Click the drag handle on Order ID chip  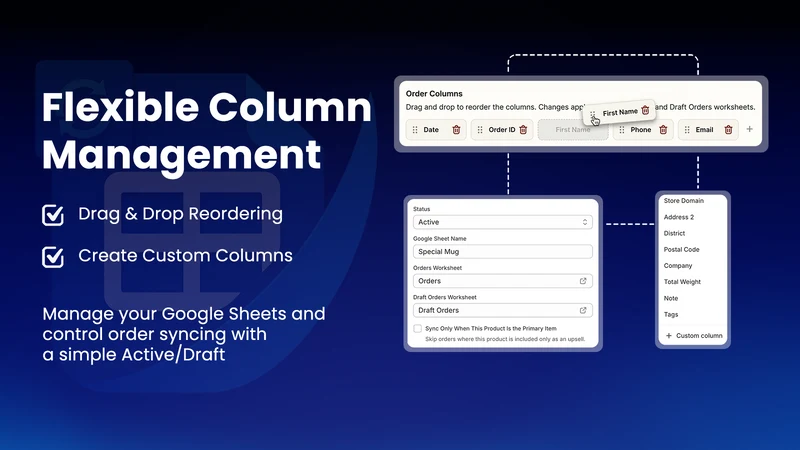pyautogui.click(x=480, y=130)
